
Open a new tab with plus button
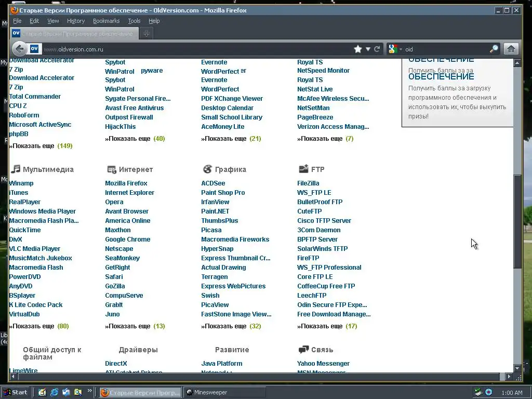click(x=147, y=33)
